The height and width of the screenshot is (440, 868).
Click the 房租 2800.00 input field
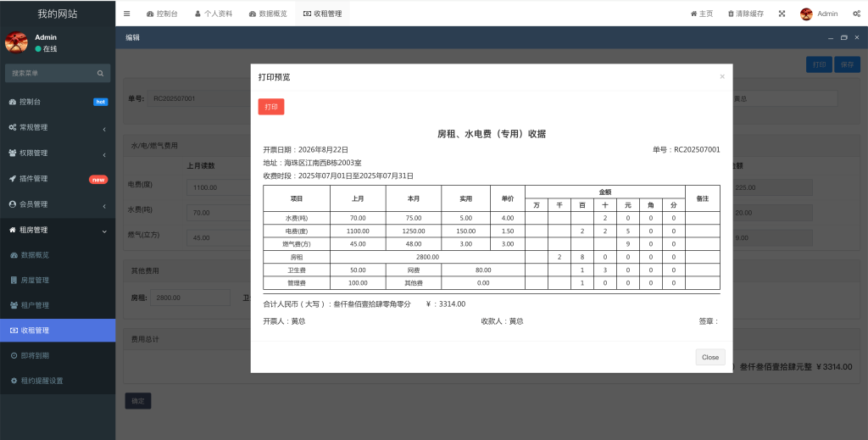[x=191, y=298]
